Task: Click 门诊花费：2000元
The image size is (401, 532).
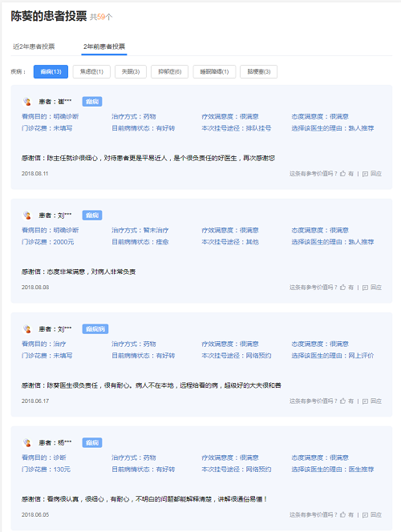Action: (x=48, y=242)
